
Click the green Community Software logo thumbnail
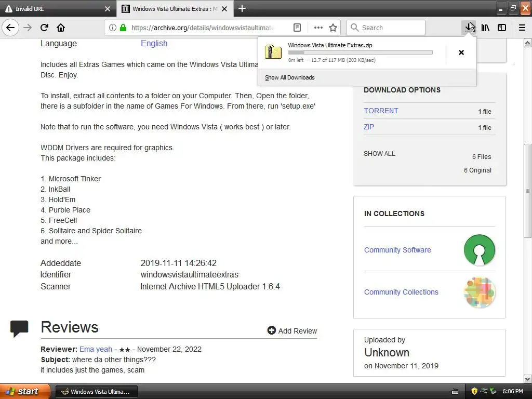point(480,250)
